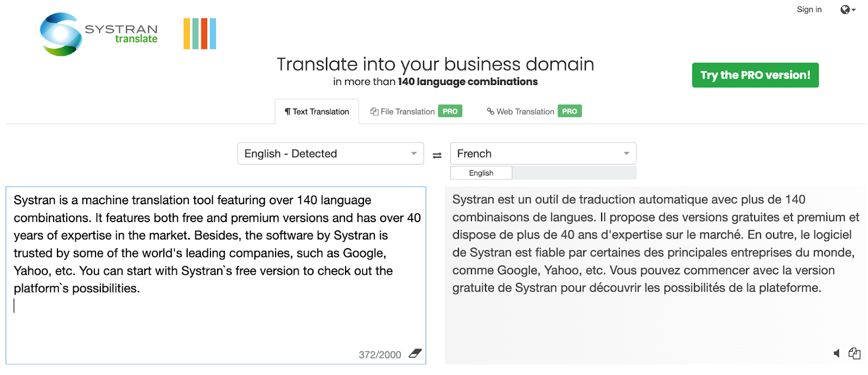Click the Translate into your business domain heading
868x375 pixels.
[x=435, y=64]
